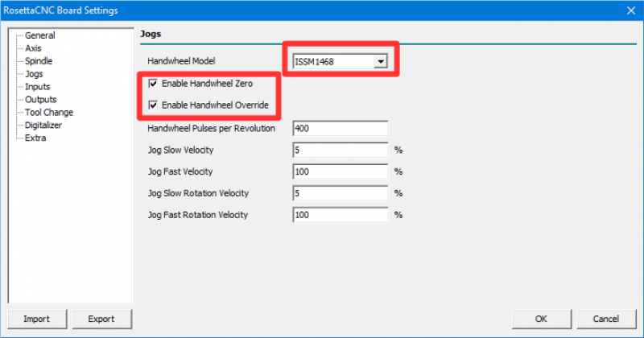The width and height of the screenshot is (644, 338).
Task: Open Tool Change settings
Action: coord(48,113)
